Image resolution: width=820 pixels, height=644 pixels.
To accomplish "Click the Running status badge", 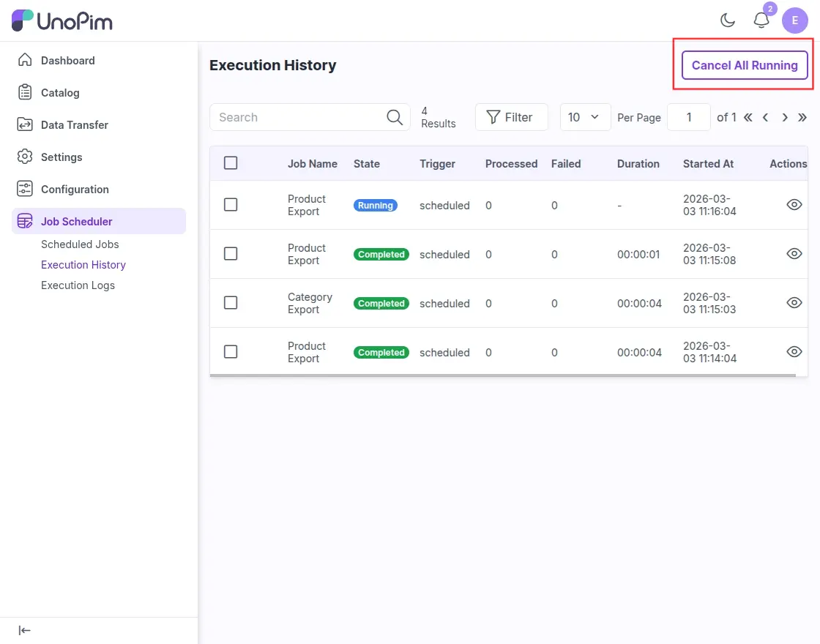I will pyautogui.click(x=376, y=206).
